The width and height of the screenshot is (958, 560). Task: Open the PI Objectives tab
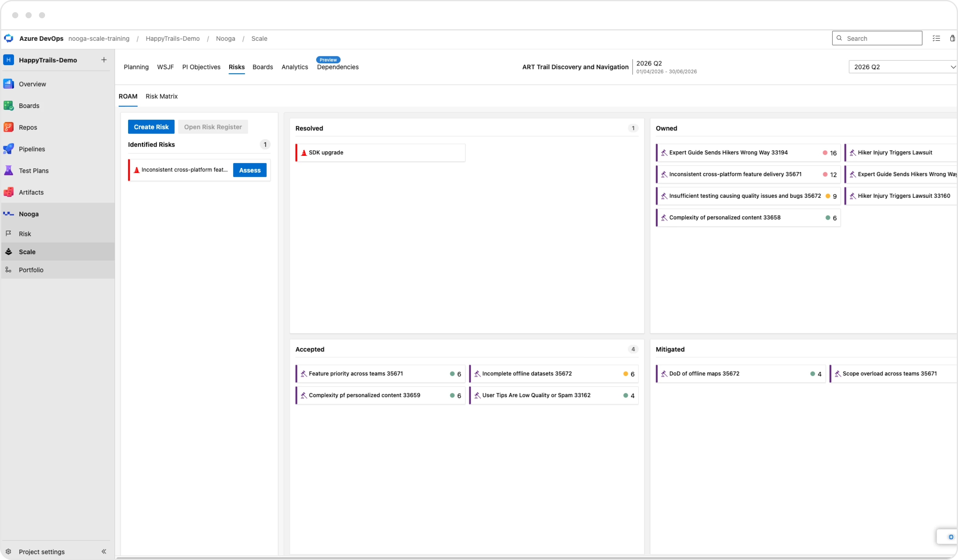[201, 67]
